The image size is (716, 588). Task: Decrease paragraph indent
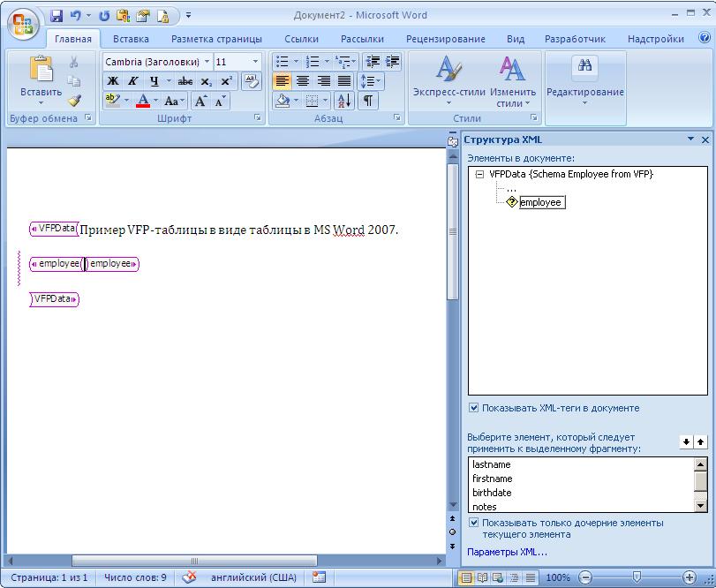coord(373,61)
